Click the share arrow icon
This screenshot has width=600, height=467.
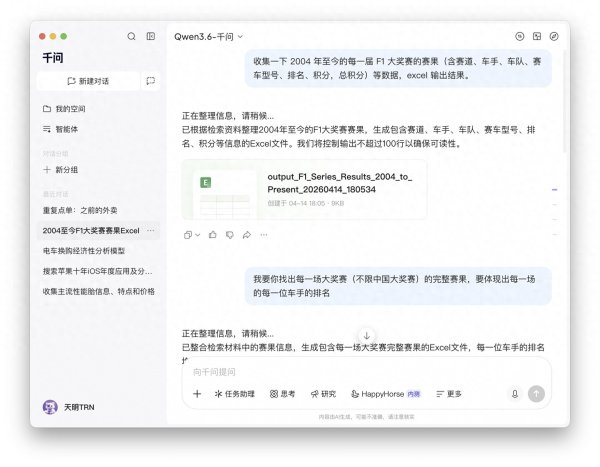tap(247, 235)
